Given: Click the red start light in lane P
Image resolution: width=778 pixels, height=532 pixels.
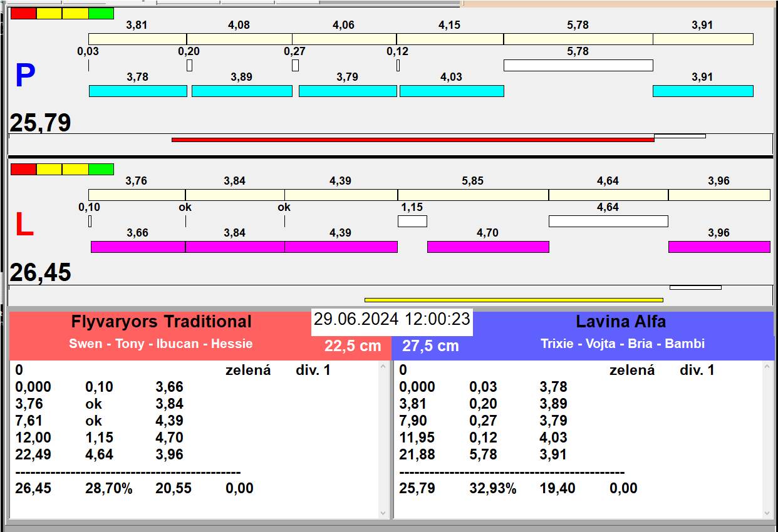Looking at the screenshot, I should pyautogui.click(x=24, y=13).
